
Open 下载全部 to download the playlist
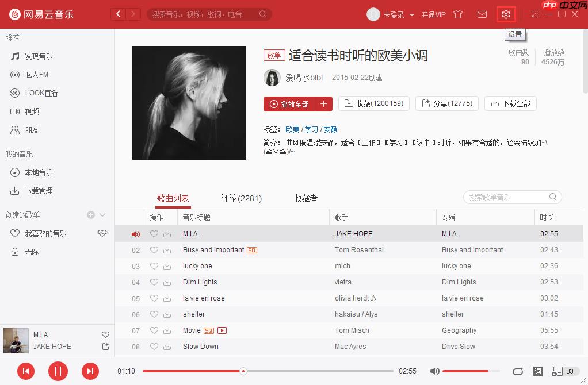510,104
